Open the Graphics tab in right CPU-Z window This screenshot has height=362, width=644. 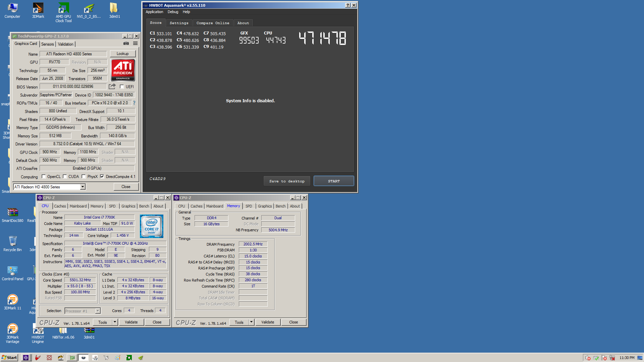[265, 206]
